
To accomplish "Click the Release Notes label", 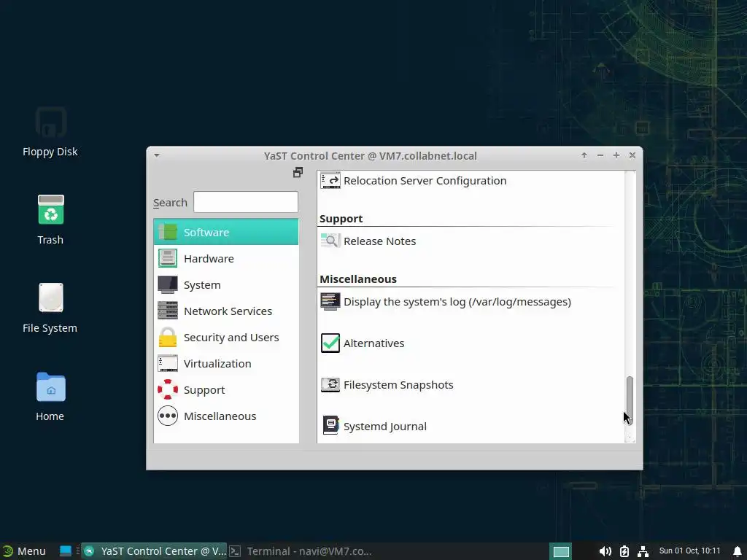I will tap(379, 241).
